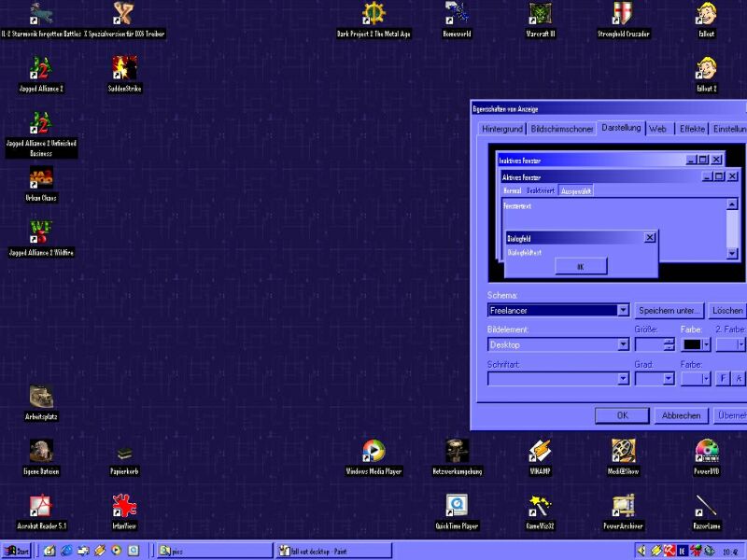Click the Speichern unter button

[x=669, y=310]
